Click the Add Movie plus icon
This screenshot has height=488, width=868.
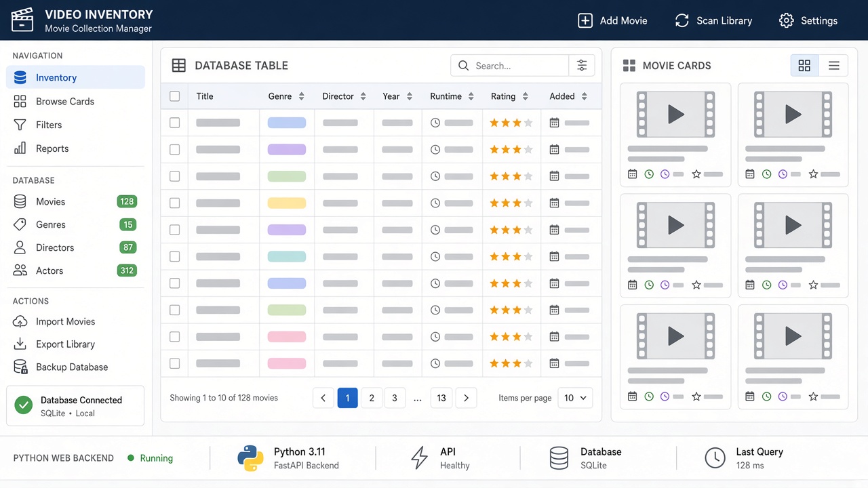[x=585, y=20]
